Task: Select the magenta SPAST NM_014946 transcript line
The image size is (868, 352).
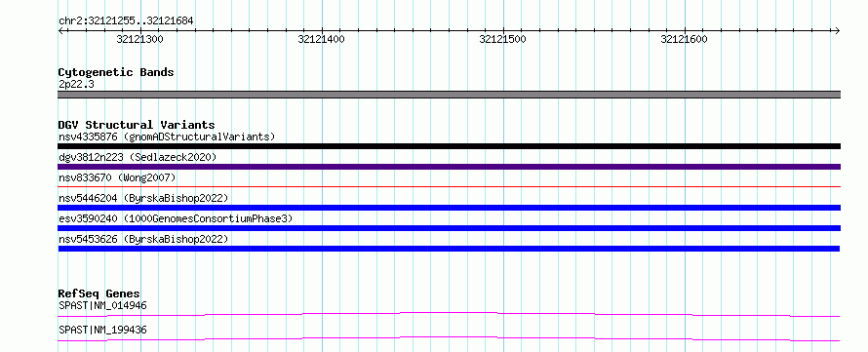Action: tap(450, 314)
